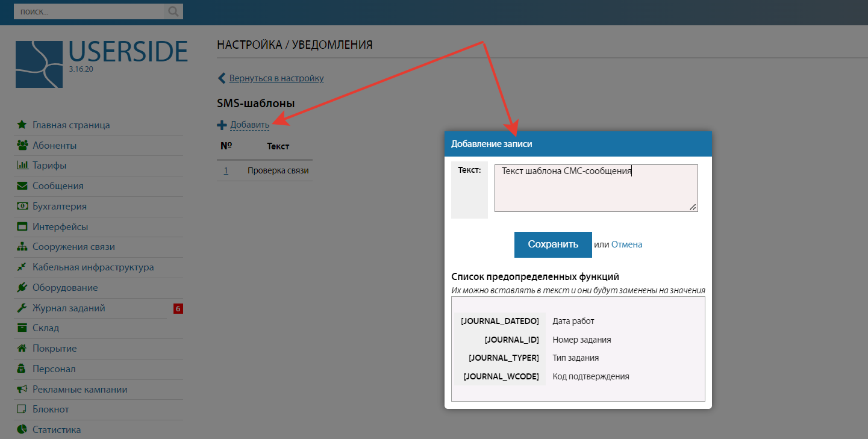
Task: Click the SMS-шаблоны heading
Action: point(256,104)
